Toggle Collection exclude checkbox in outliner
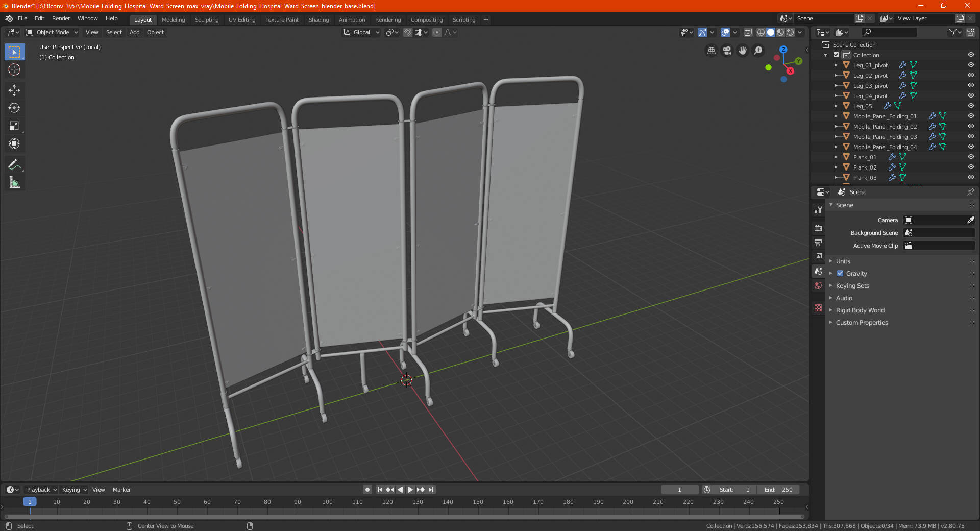 coord(836,55)
